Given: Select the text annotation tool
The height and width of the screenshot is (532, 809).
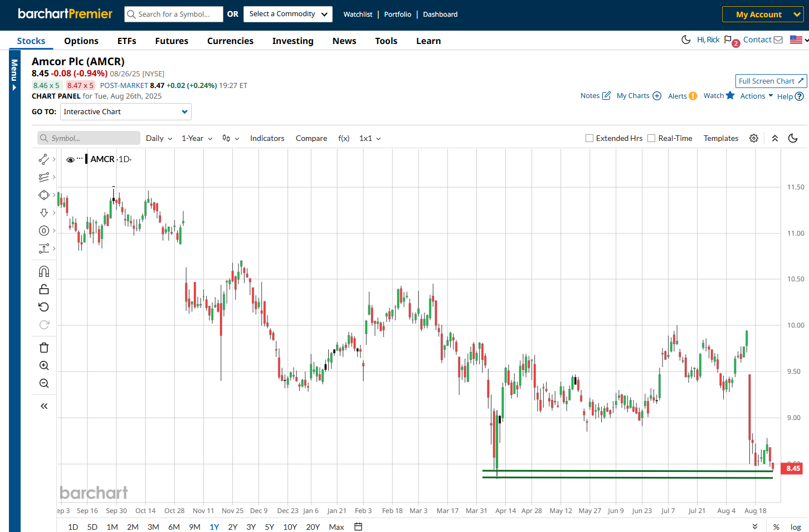Looking at the screenshot, I should [x=44, y=248].
